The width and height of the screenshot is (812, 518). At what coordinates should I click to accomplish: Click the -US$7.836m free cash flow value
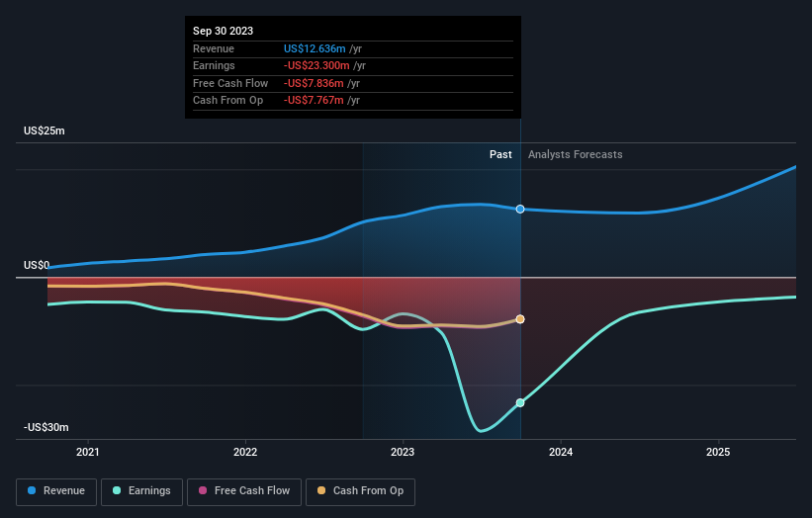coord(314,83)
